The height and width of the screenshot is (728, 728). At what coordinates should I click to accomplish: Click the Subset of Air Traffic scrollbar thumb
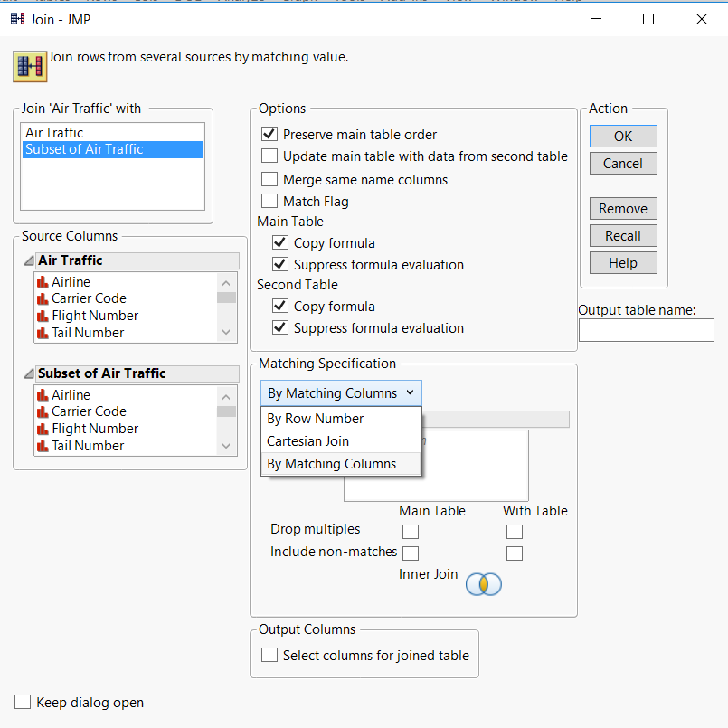tap(226, 411)
